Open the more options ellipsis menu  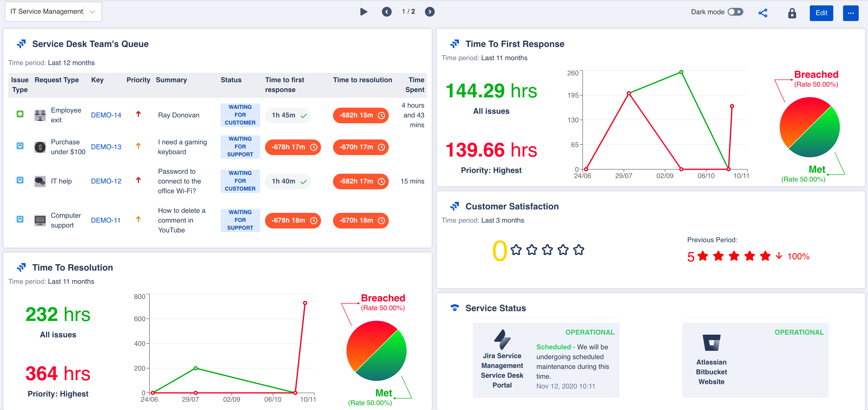coord(850,13)
